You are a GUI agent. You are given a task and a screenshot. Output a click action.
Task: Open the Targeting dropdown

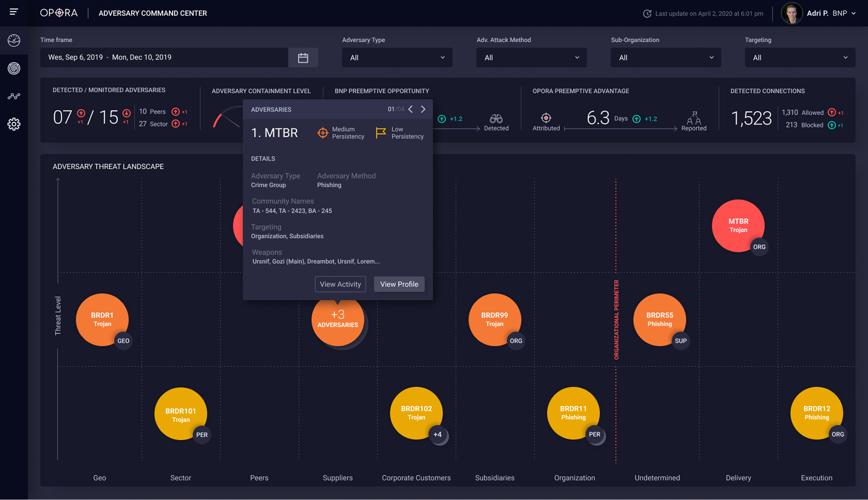point(800,57)
